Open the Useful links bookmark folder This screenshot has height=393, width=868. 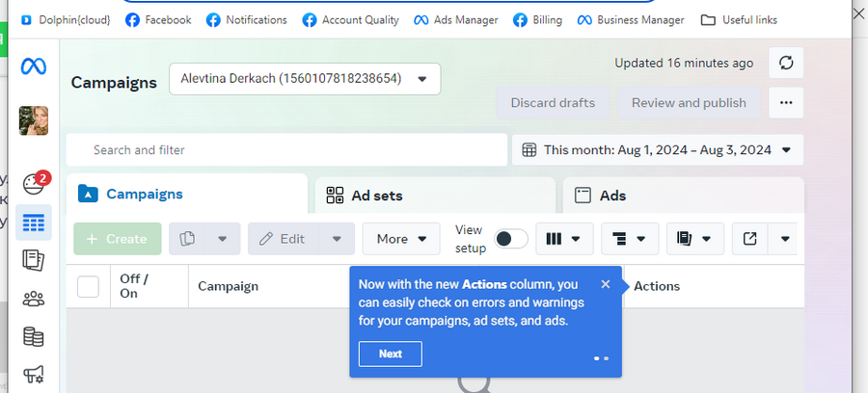coord(739,20)
